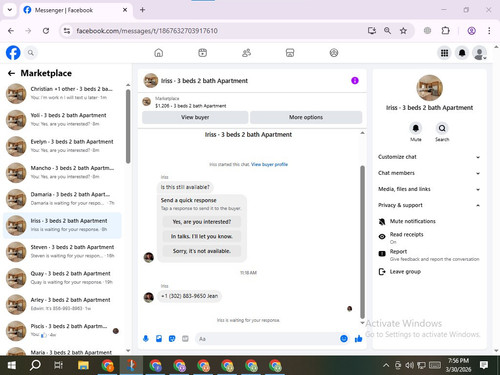Expand Media, files and links section
500x375 pixels.
(429, 189)
